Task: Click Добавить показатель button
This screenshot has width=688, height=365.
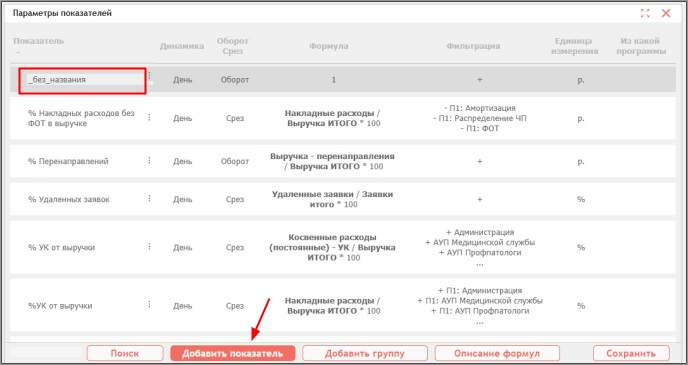Action: pyautogui.click(x=233, y=353)
